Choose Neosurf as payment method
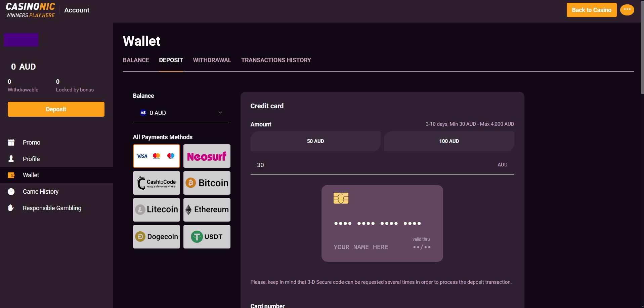The image size is (644, 308). pos(207,156)
